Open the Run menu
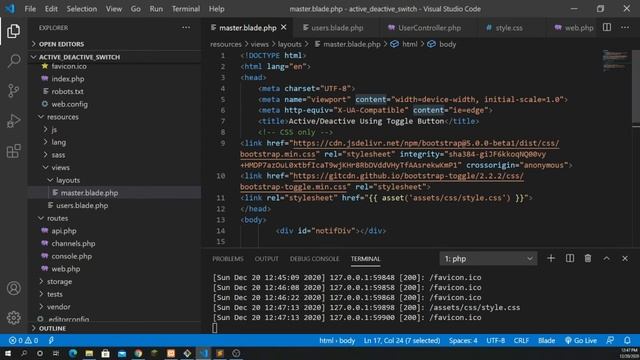The width and height of the screenshot is (640, 360). 156,9
